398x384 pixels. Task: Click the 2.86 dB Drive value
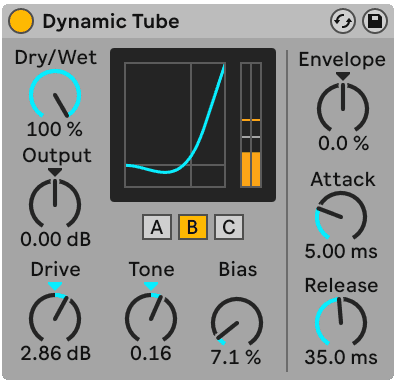[x=56, y=353]
